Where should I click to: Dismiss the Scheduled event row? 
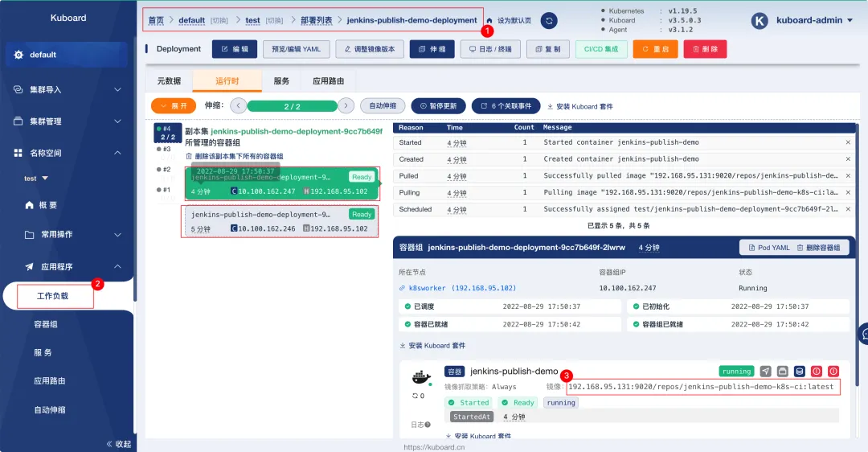pos(848,209)
